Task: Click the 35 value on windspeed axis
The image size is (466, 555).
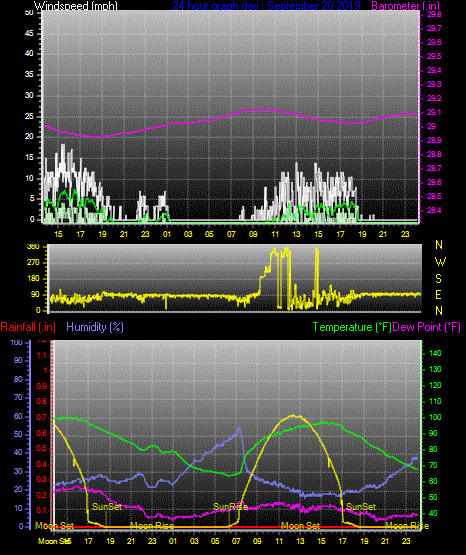Action: click(29, 74)
